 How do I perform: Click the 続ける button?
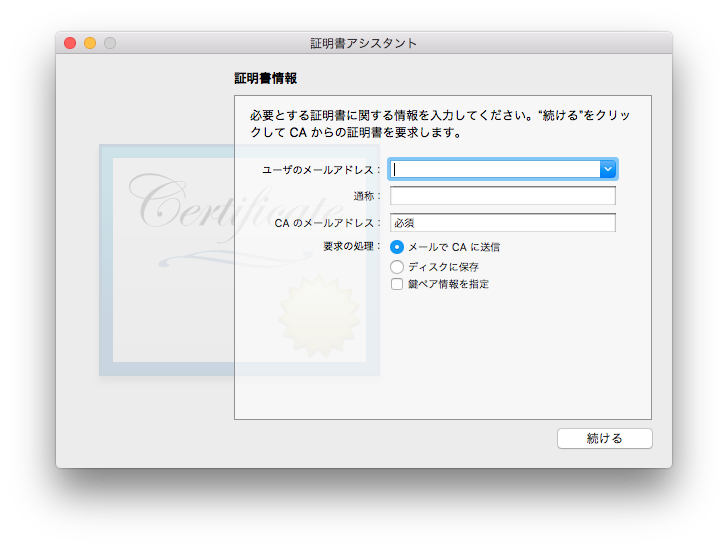[x=604, y=438]
